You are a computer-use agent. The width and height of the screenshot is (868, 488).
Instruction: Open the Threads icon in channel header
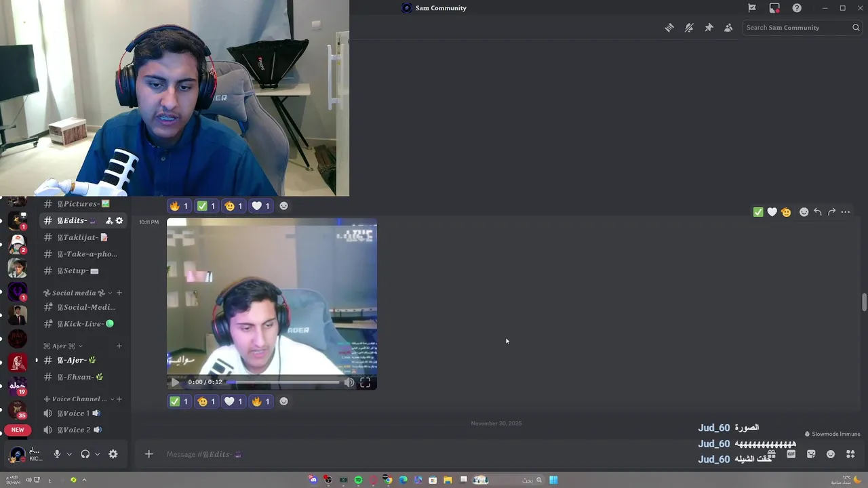click(x=669, y=28)
